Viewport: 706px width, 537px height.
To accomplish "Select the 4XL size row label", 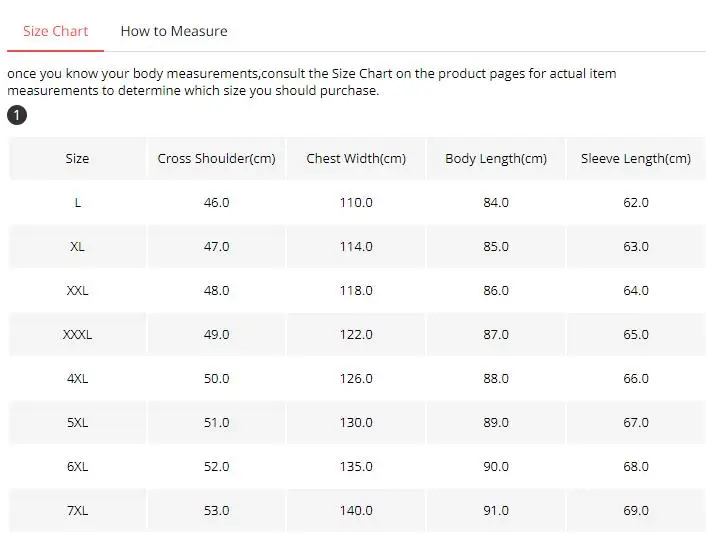I will pos(77,378).
